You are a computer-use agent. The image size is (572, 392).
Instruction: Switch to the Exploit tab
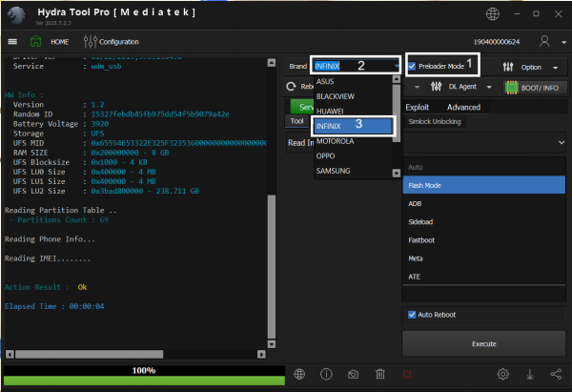click(417, 108)
